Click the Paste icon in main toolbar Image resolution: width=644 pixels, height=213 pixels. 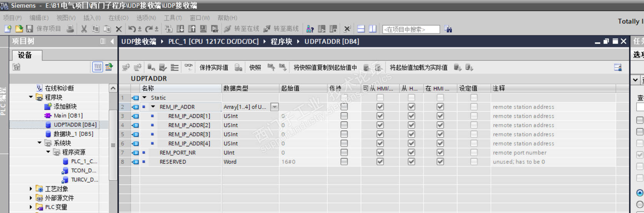click(107, 29)
